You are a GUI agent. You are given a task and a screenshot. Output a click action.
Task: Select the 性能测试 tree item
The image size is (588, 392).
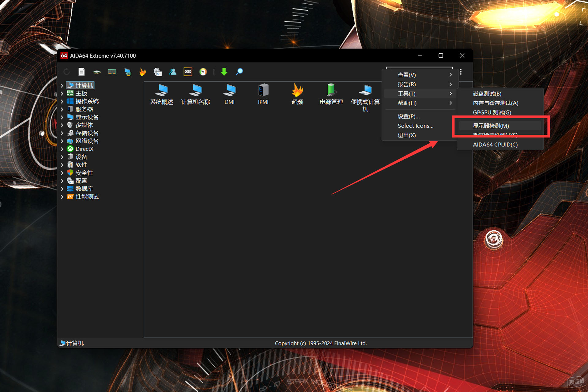pyautogui.click(x=83, y=197)
